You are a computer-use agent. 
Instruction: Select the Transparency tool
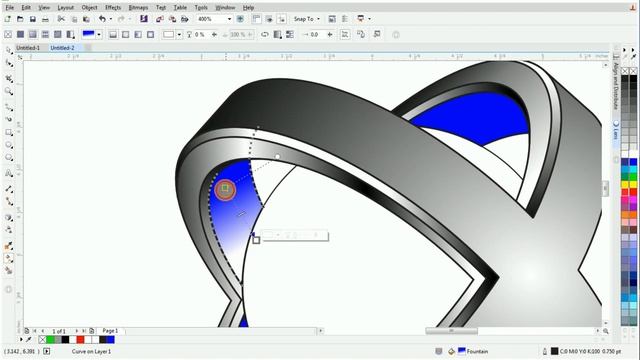9,230
